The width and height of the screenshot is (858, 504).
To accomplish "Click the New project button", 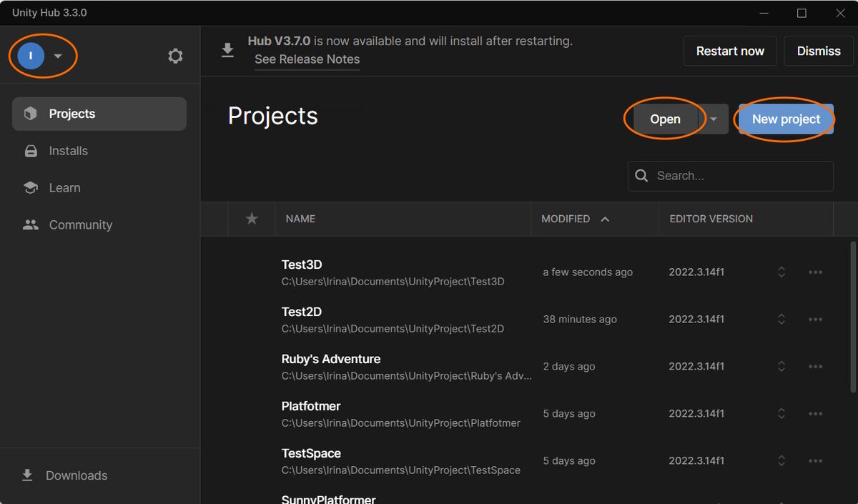I will pyautogui.click(x=786, y=119).
